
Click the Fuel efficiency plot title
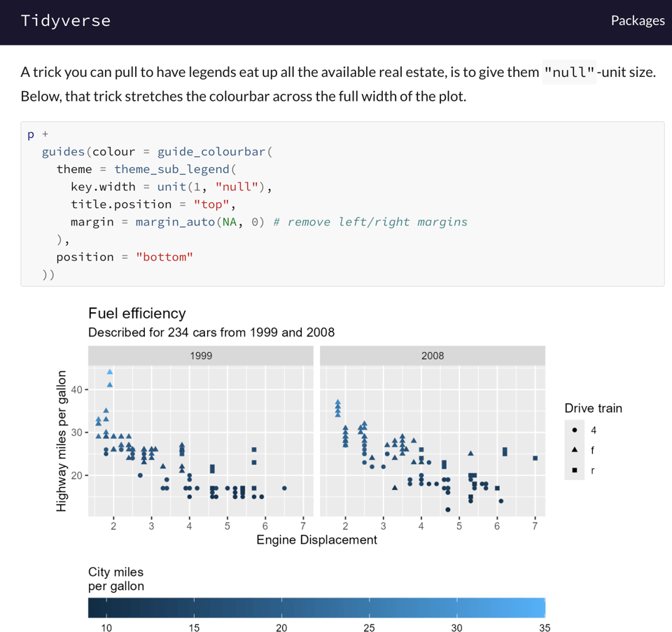pyautogui.click(x=137, y=314)
